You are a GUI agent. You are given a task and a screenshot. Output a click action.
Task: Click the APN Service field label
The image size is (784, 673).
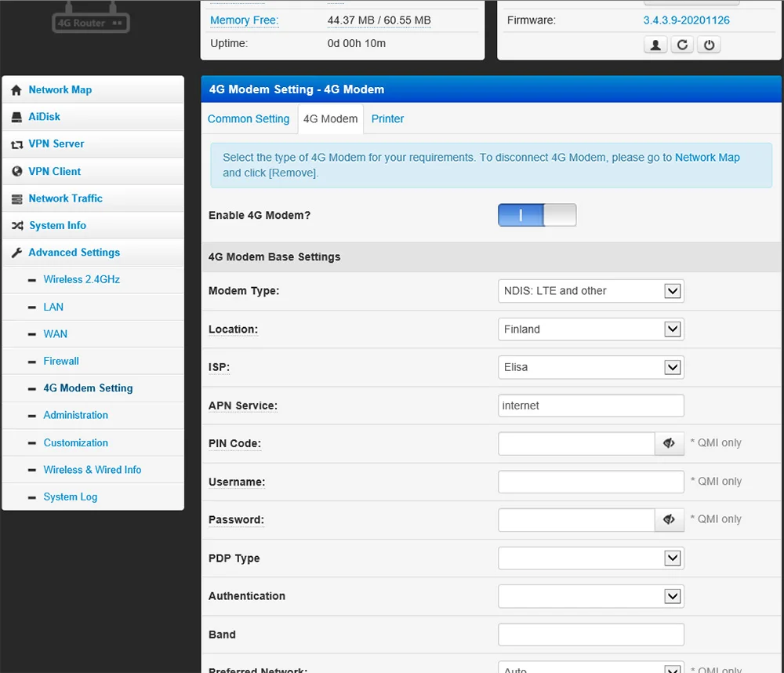coord(243,406)
